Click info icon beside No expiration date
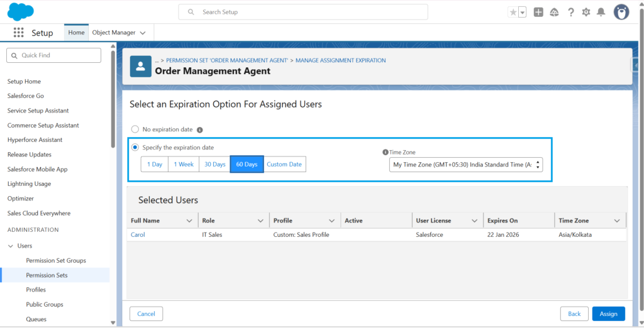Image resolution: width=644 pixels, height=328 pixels. click(200, 130)
